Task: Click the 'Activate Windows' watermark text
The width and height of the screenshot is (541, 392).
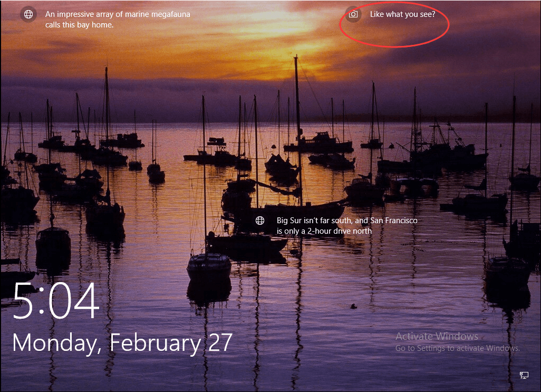Action: [437, 336]
